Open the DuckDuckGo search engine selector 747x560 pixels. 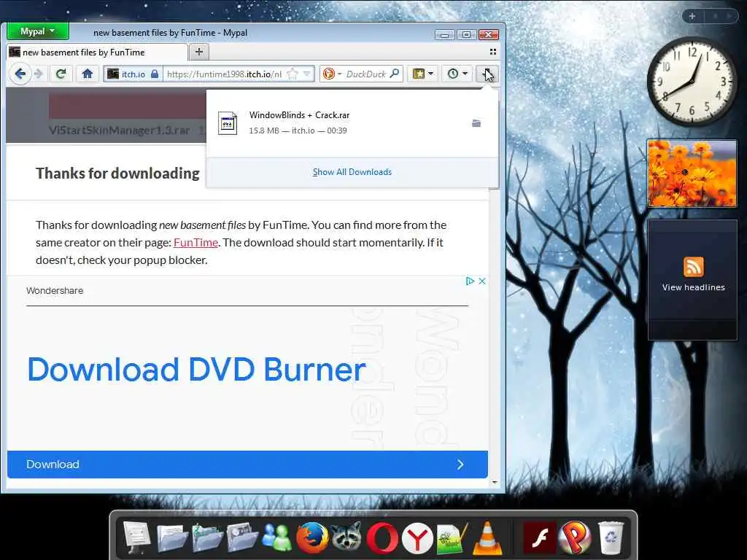pos(332,74)
